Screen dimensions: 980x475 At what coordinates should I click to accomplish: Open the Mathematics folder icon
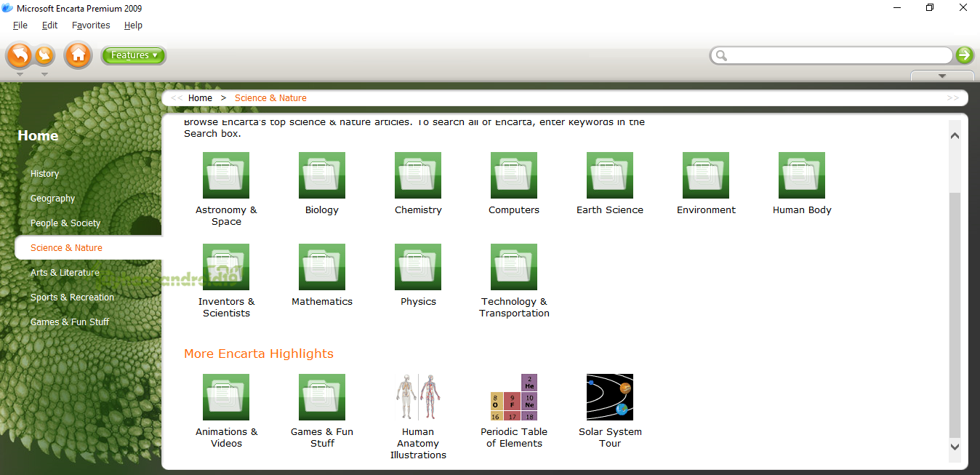tap(322, 267)
